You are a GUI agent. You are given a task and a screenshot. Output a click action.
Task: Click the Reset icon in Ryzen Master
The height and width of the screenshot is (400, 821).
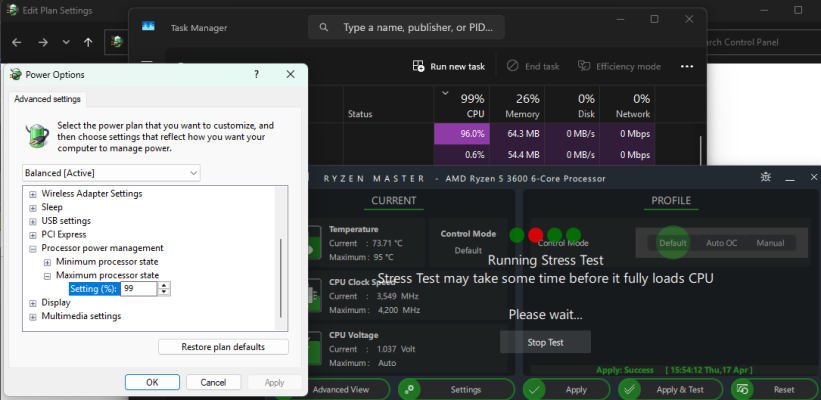tap(742, 390)
